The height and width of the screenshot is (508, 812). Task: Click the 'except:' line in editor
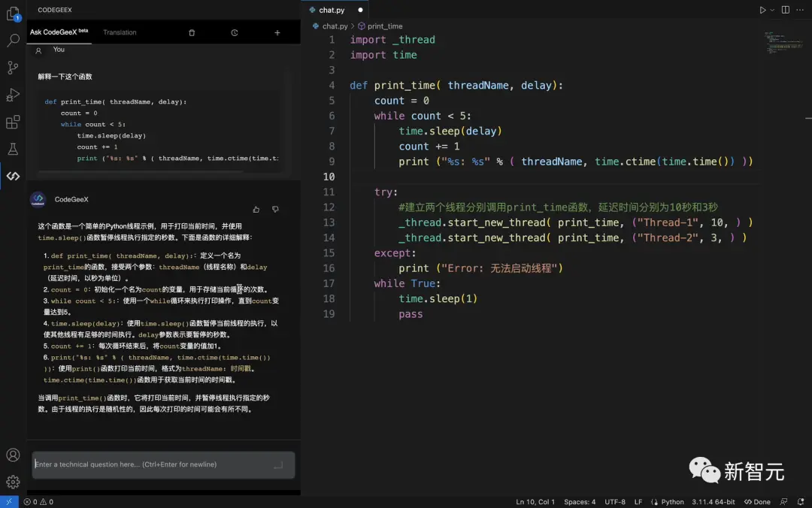point(395,252)
